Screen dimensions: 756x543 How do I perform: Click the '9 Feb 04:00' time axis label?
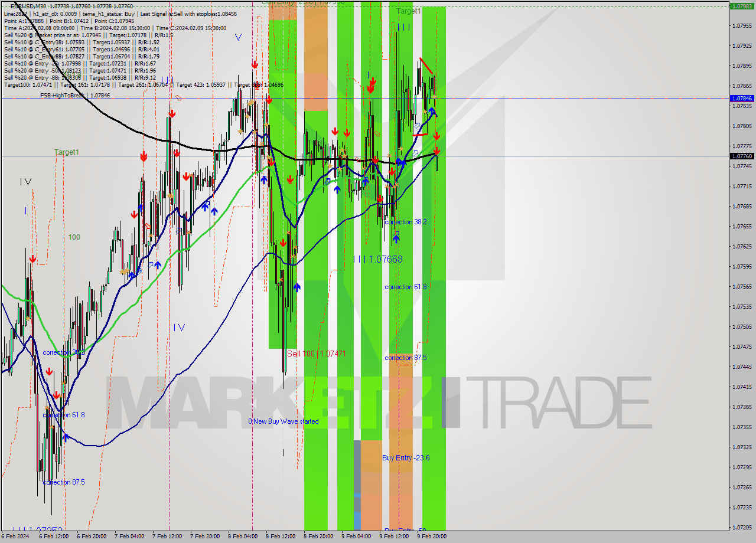pyautogui.click(x=356, y=537)
